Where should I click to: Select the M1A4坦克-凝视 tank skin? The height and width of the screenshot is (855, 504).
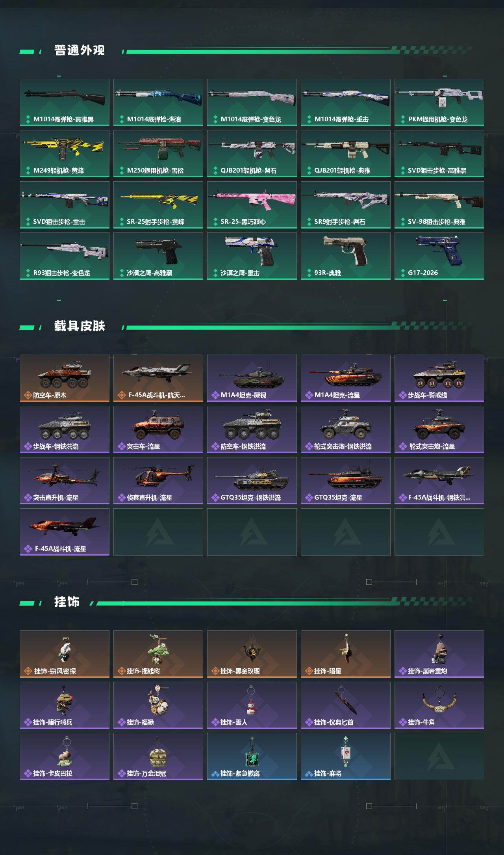coord(252,378)
